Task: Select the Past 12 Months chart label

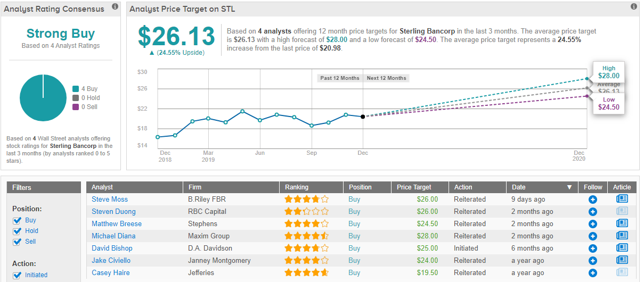Action: [340, 78]
